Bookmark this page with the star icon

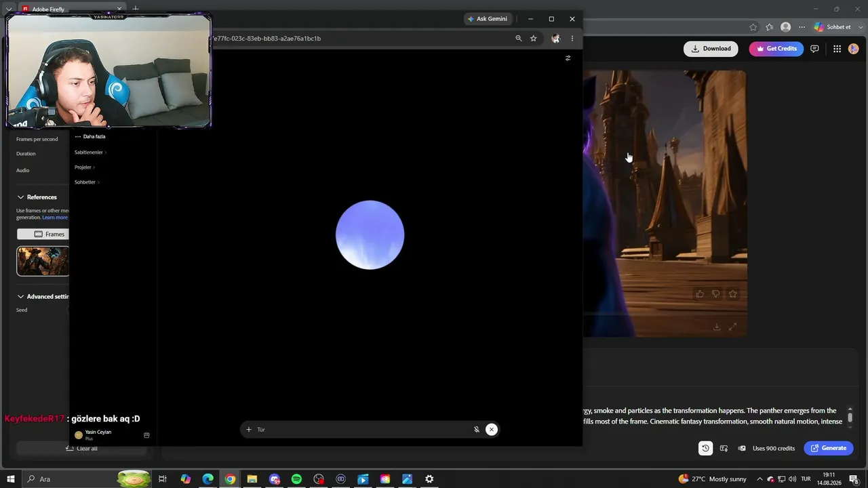point(534,39)
